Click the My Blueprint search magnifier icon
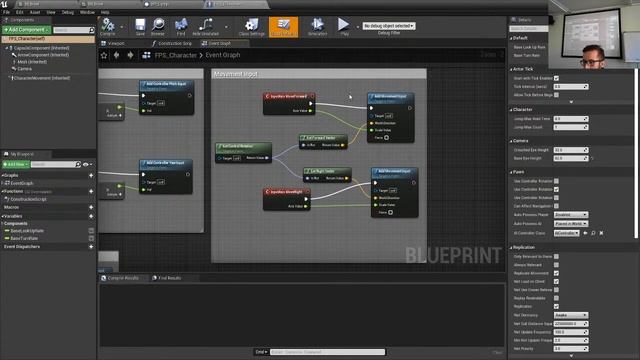 point(78,164)
